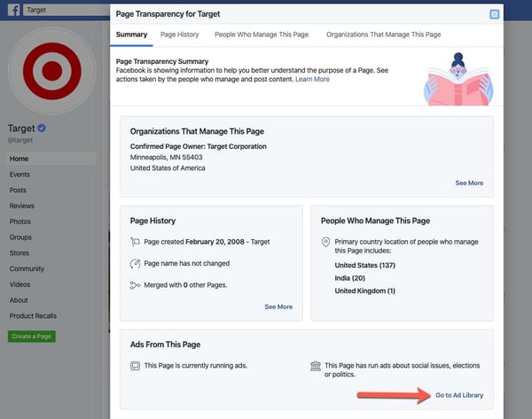Click the Facebook logo icon
This screenshot has height=419, width=532.
(x=14, y=10)
